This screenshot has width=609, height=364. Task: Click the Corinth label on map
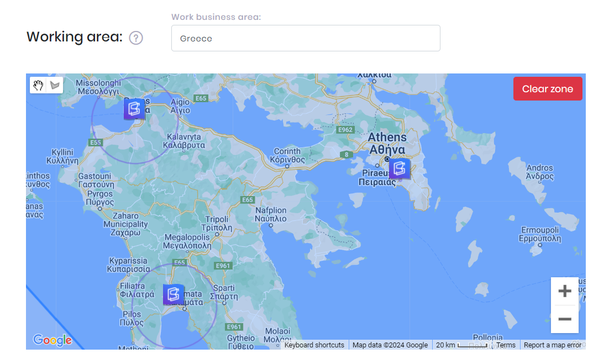pyautogui.click(x=287, y=155)
